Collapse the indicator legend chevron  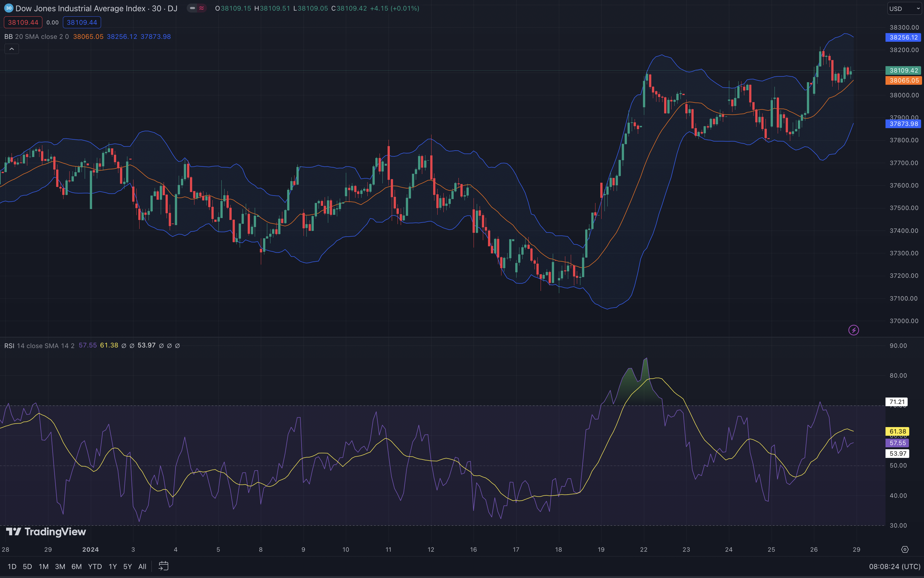point(12,49)
